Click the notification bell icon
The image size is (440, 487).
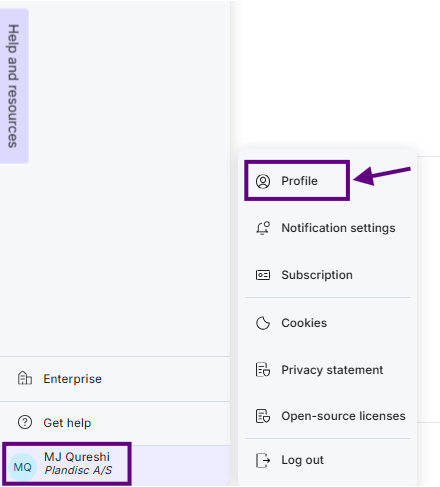pos(263,228)
